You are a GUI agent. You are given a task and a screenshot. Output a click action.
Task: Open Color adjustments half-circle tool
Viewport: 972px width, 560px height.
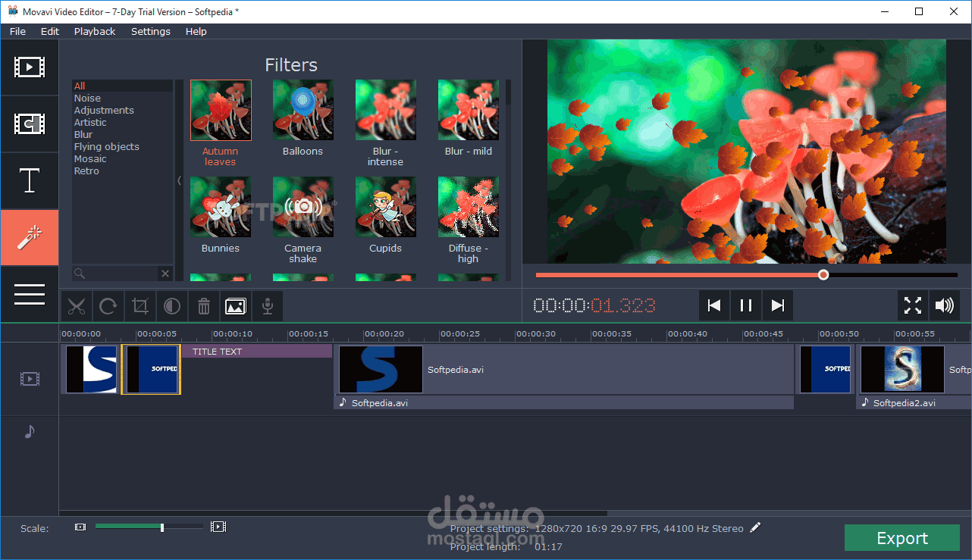point(172,306)
